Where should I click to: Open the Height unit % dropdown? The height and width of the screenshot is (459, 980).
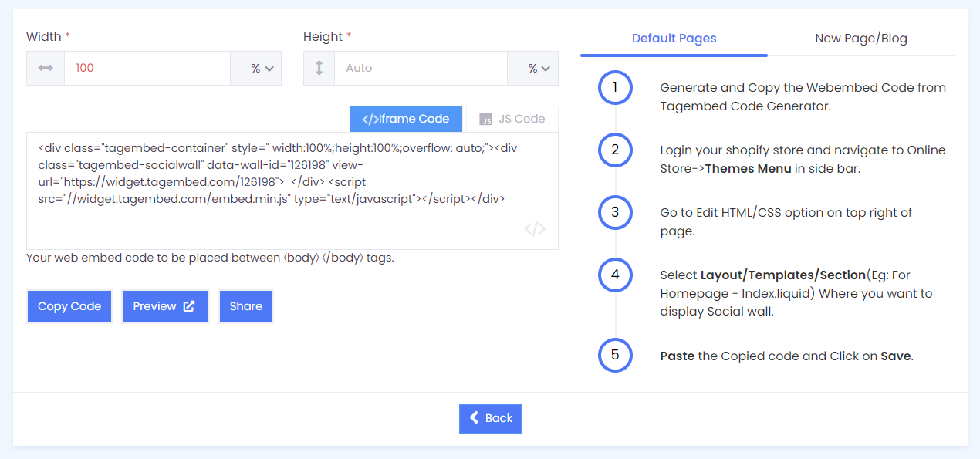click(533, 68)
